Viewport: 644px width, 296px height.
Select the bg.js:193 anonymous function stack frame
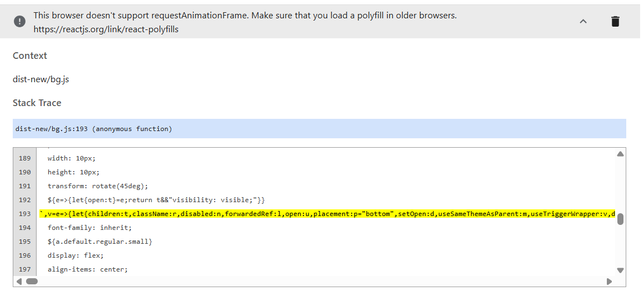pyautogui.click(x=93, y=129)
